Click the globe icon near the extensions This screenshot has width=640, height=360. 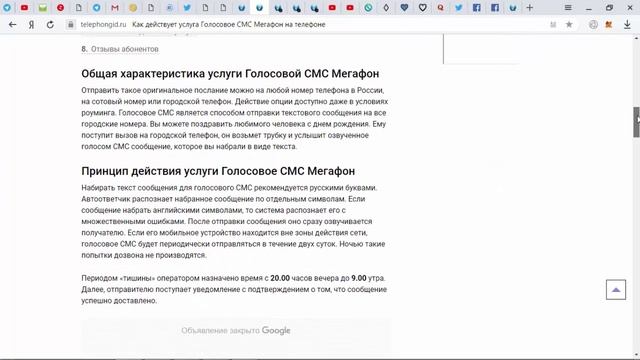pos(593,24)
